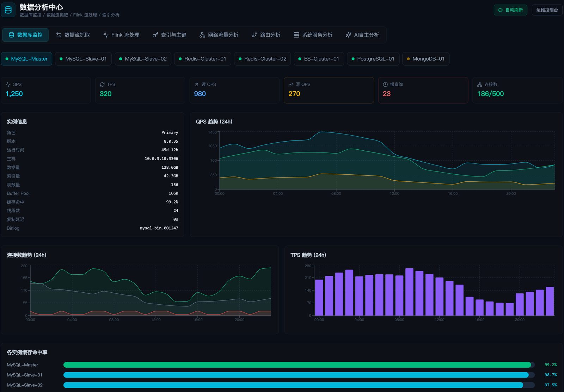Click the clock icon on 慢查询 card
Screen dimensions: 564x392
(x=385, y=85)
